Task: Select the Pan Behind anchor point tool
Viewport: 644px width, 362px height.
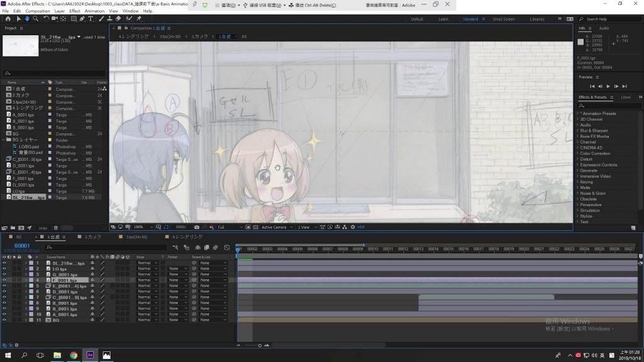Action: 64,19
